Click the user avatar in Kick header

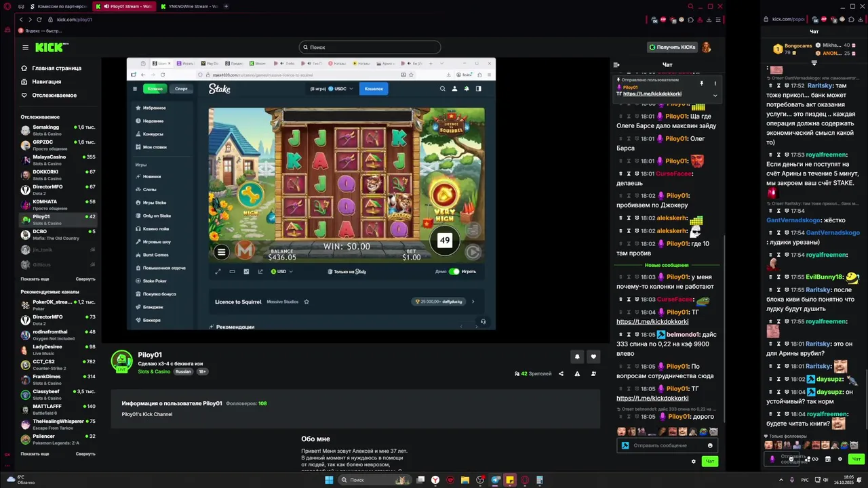[x=706, y=47]
